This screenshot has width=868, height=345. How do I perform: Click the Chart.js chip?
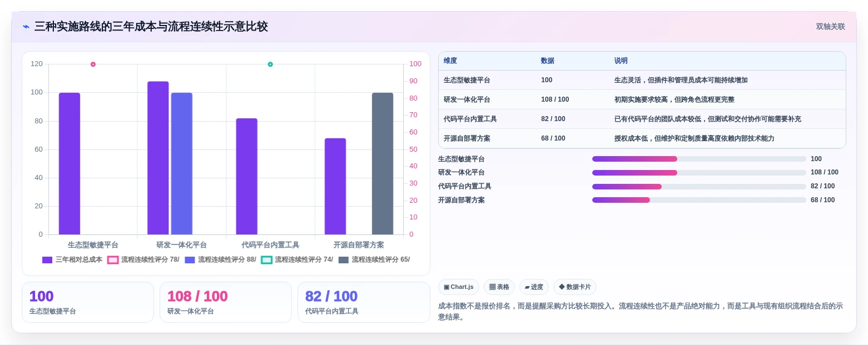[x=459, y=287]
